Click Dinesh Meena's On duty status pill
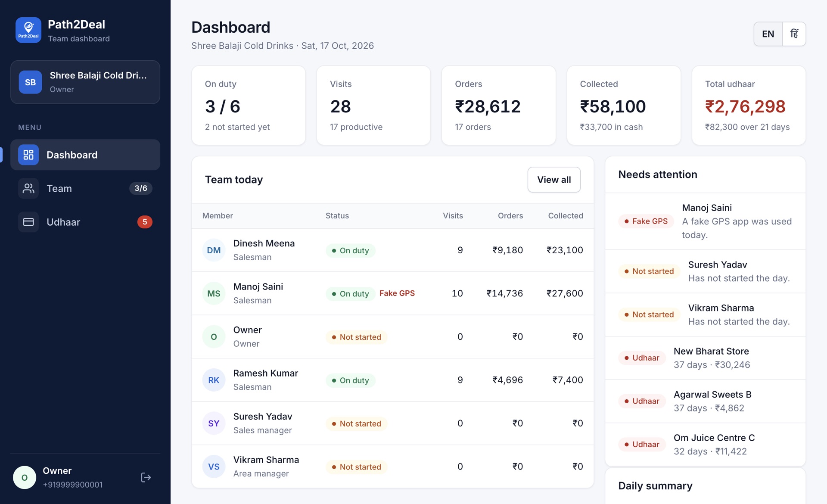The height and width of the screenshot is (504, 827). (x=351, y=250)
